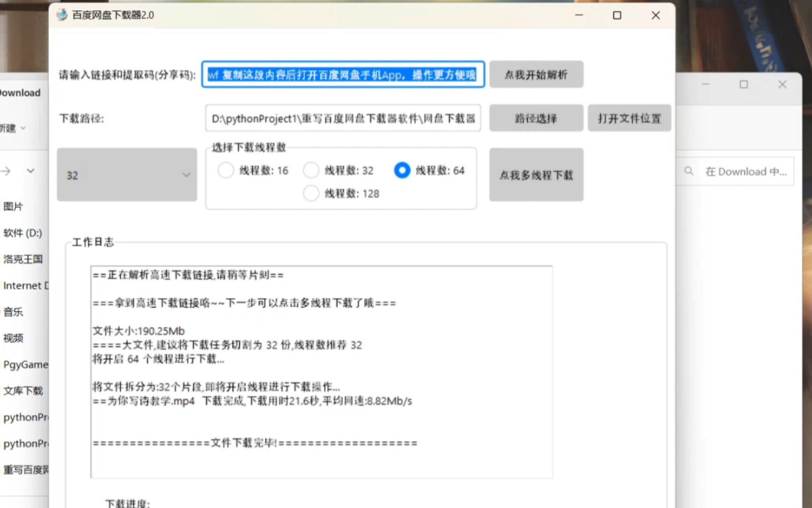Click the download path text field

click(343, 118)
